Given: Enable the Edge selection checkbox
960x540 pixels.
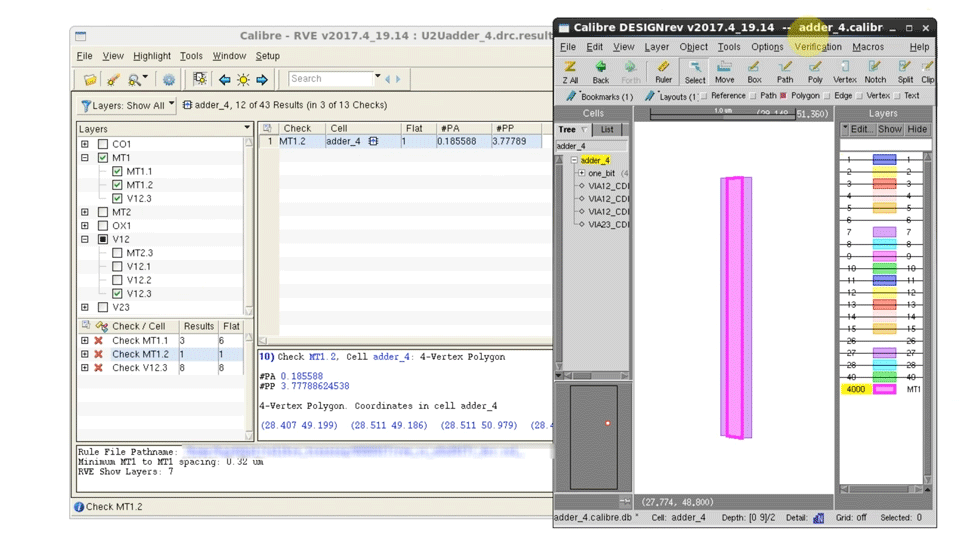Looking at the screenshot, I should 827,96.
